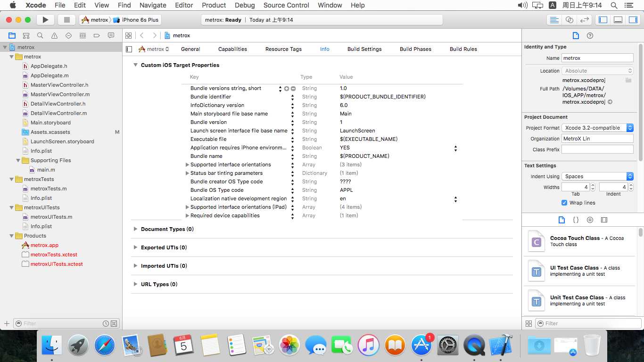Open the General tab
This screenshot has width=644, height=362.
190,49
